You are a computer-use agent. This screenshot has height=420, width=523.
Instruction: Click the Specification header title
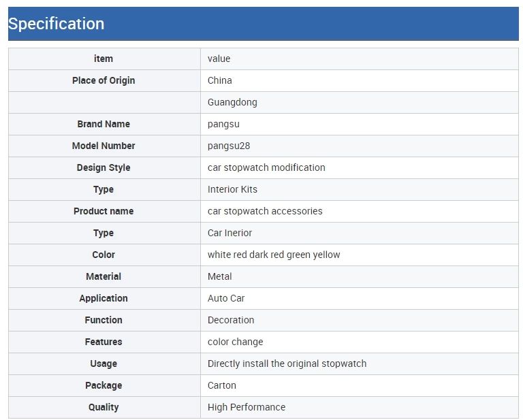56,24
